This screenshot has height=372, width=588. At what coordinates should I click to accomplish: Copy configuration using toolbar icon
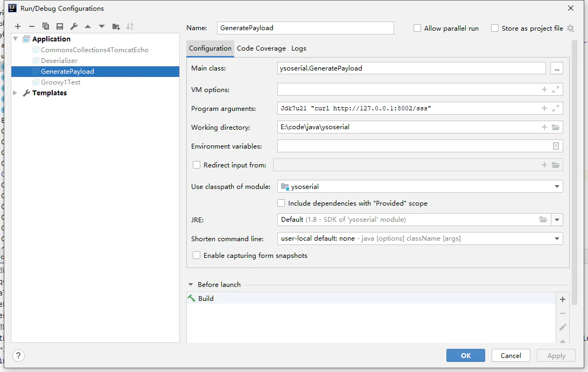pos(46,26)
